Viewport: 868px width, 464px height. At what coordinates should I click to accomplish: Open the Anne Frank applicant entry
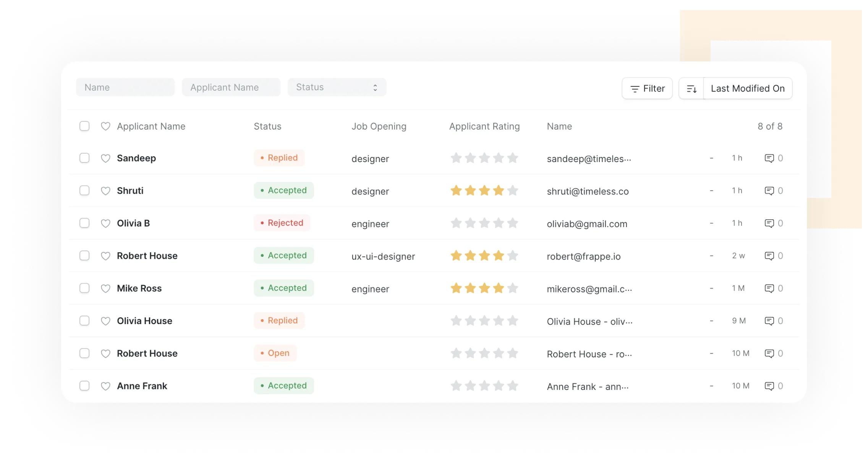point(142,386)
